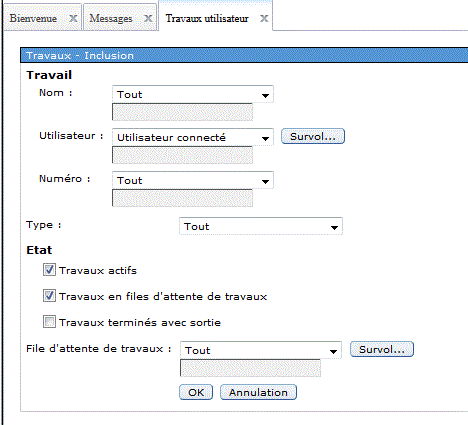This screenshot has height=425, width=468.
Task: Close the Bienvenue tab with its X icon
Action: (x=73, y=18)
